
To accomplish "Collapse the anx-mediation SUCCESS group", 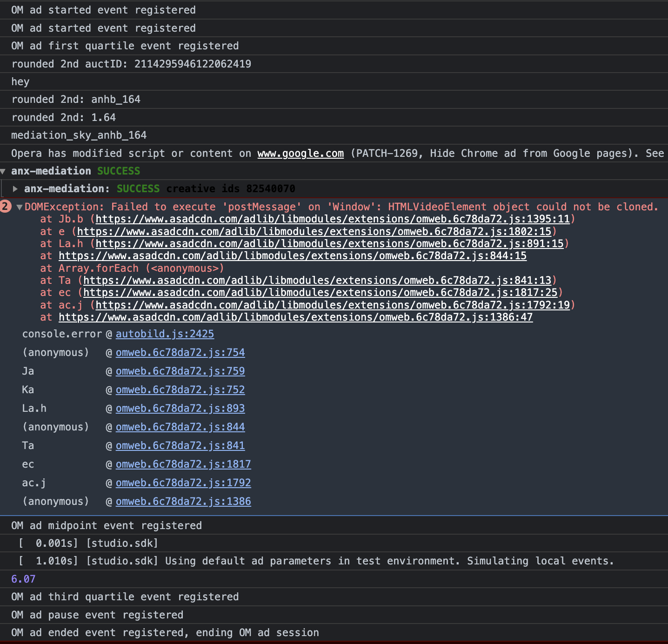I will (x=5, y=171).
